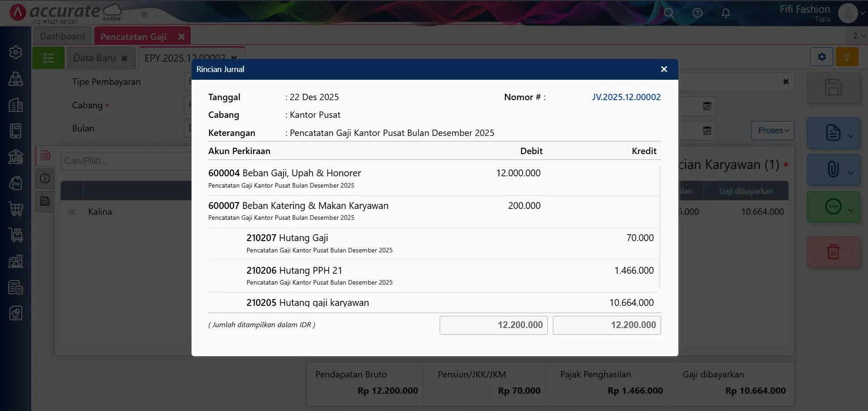Open the notifications bell icon
This screenshot has height=411, width=868.
[x=725, y=13]
